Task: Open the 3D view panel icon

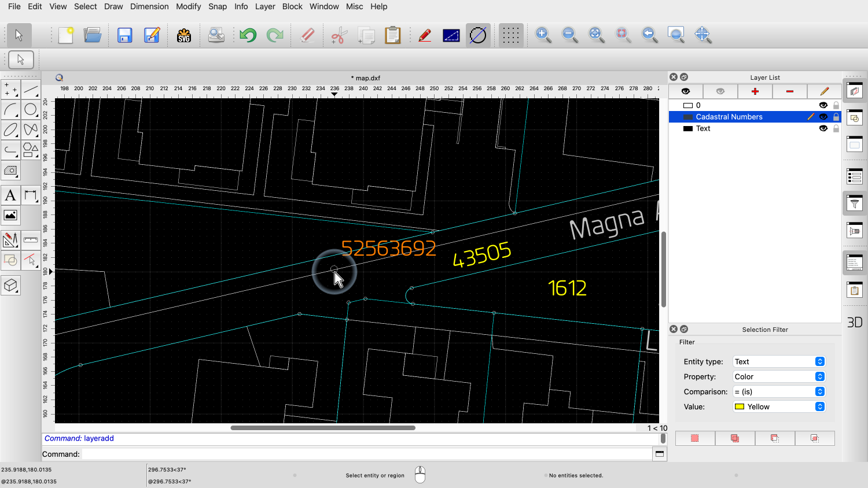Action: click(x=855, y=322)
